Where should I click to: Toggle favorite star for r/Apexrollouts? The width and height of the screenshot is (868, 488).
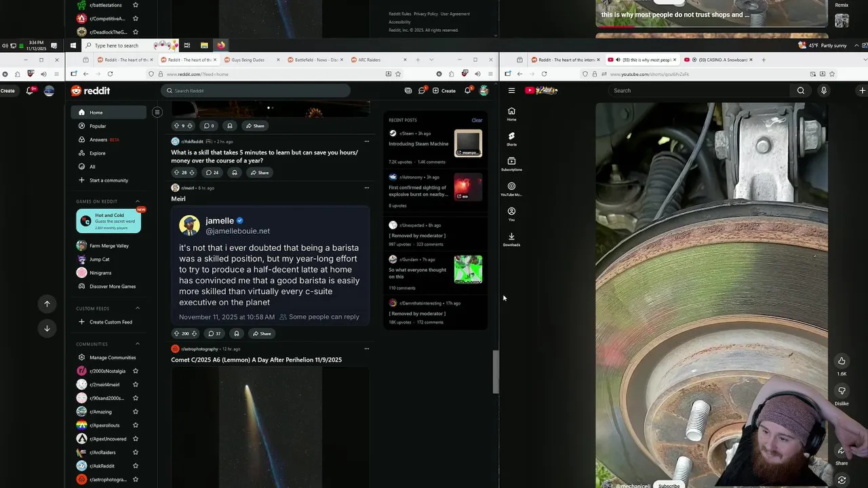[136, 425]
